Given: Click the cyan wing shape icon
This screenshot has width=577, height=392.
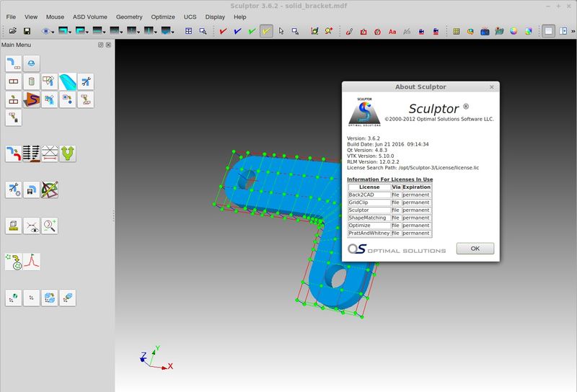Looking at the screenshot, I should tap(68, 81).
